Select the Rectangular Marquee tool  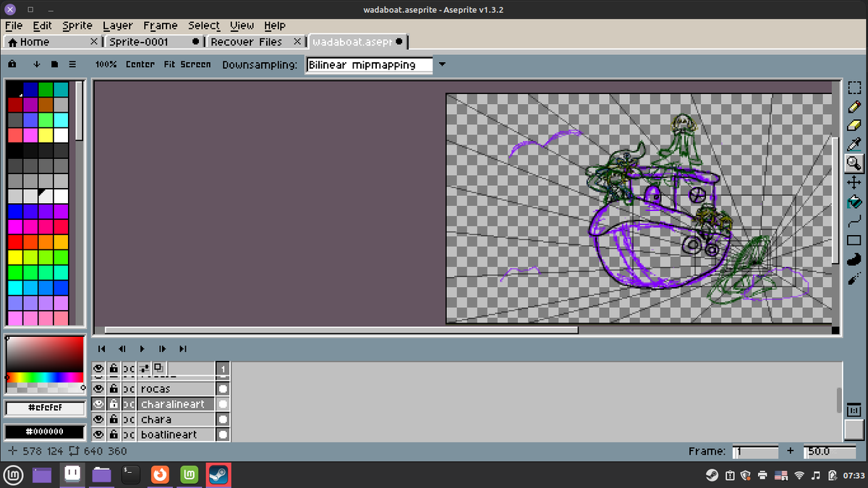point(854,87)
